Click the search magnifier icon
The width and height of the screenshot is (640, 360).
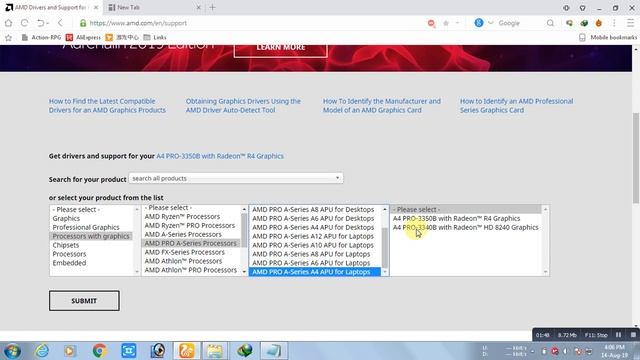(x=550, y=23)
